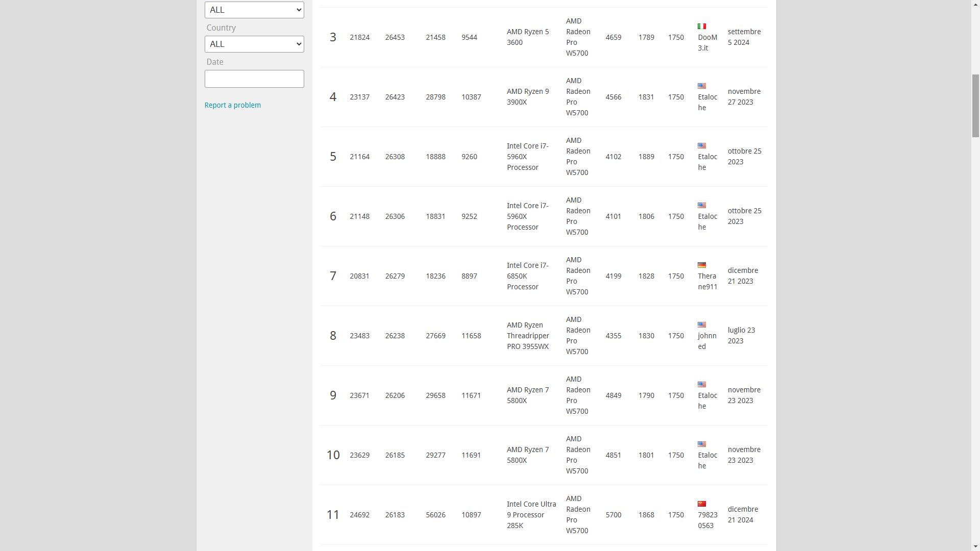Open the ALL dropdown above the Country label

coord(254,10)
